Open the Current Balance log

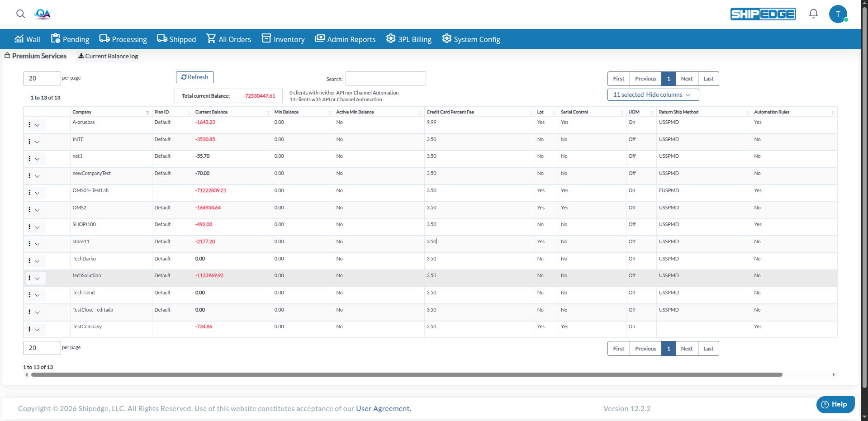pyautogui.click(x=109, y=57)
